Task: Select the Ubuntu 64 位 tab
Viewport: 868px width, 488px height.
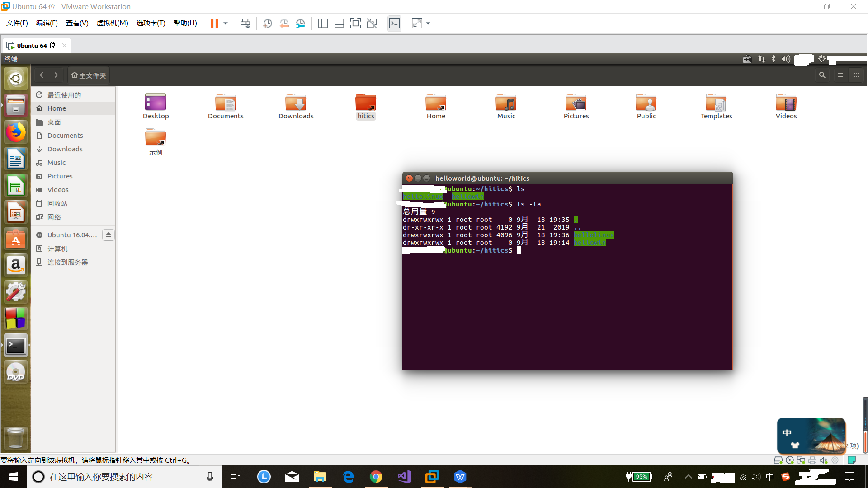Action: tap(34, 45)
